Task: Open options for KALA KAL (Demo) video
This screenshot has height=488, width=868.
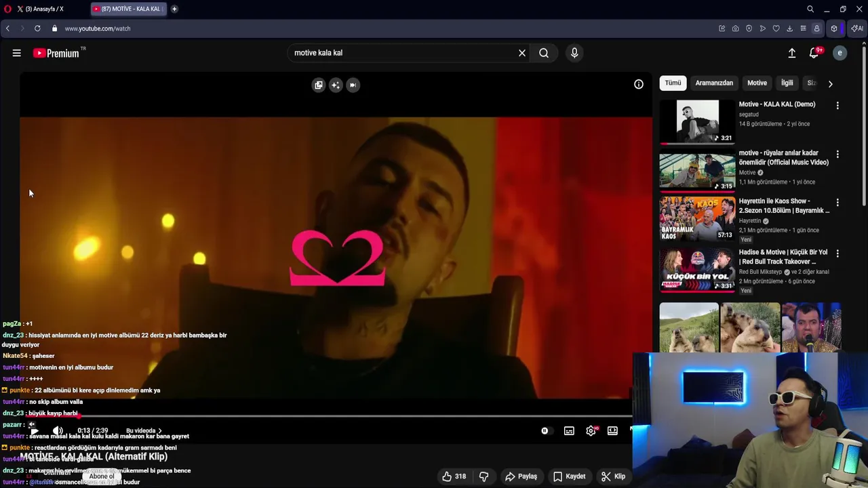Action: 837,106
